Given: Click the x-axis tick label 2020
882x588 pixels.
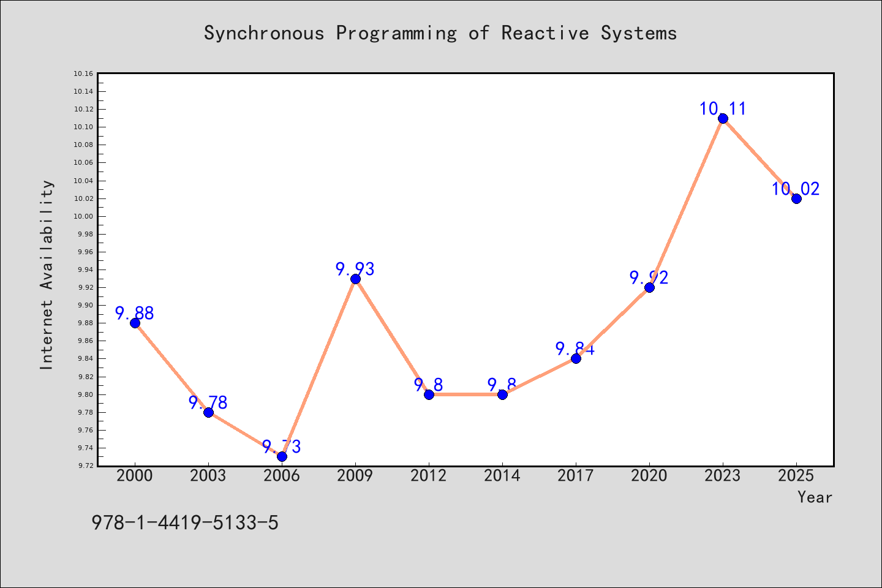Looking at the screenshot, I should [x=649, y=476].
